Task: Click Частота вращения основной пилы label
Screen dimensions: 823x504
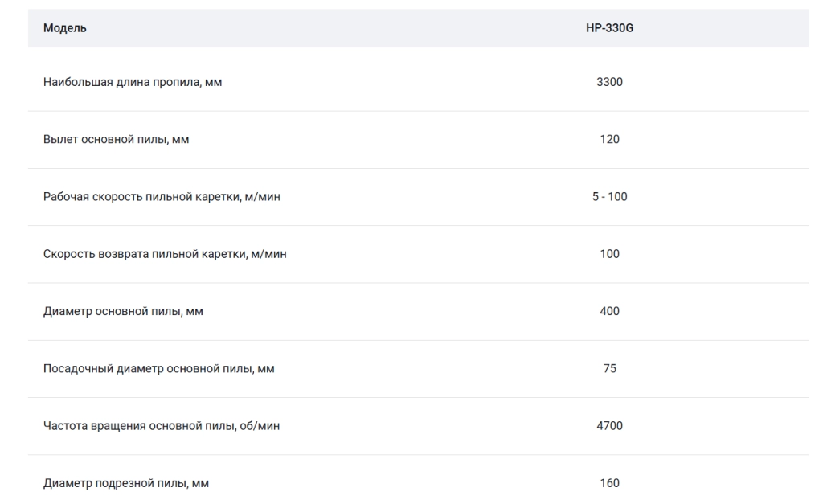Action: click(x=161, y=425)
